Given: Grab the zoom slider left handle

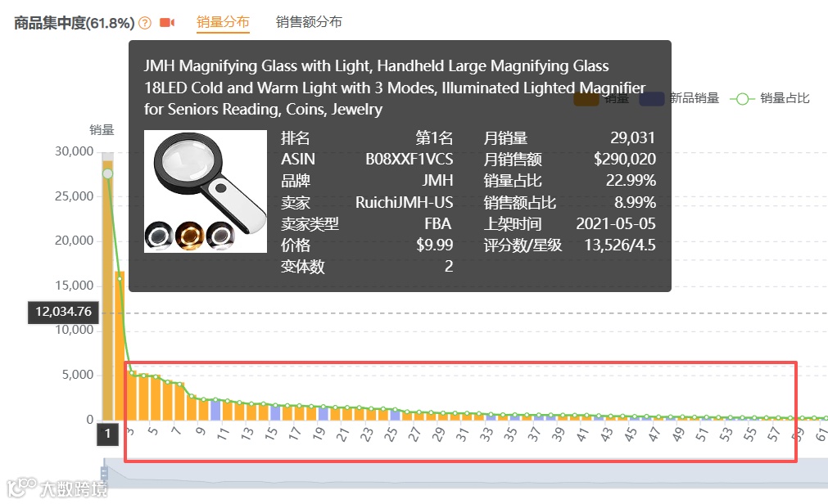Looking at the screenshot, I should point(104,472).
